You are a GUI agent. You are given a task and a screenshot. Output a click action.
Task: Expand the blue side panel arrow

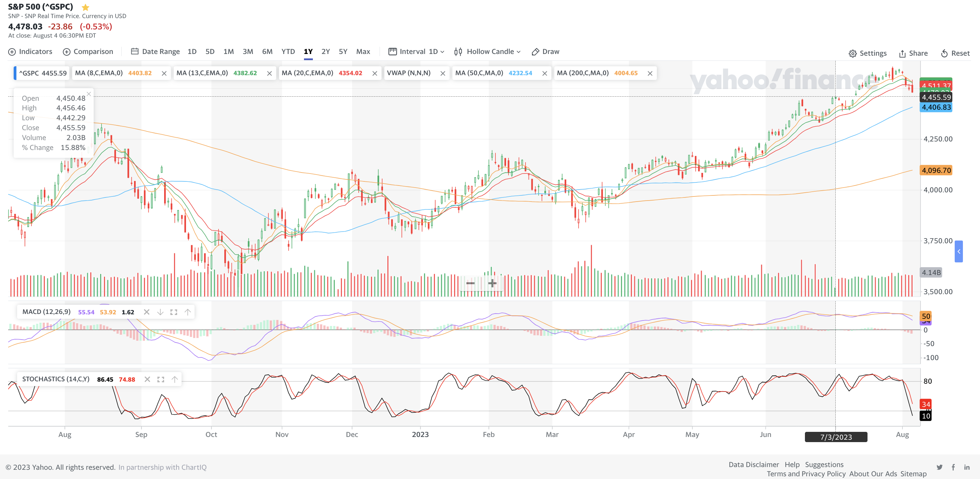tap(959, 251)
